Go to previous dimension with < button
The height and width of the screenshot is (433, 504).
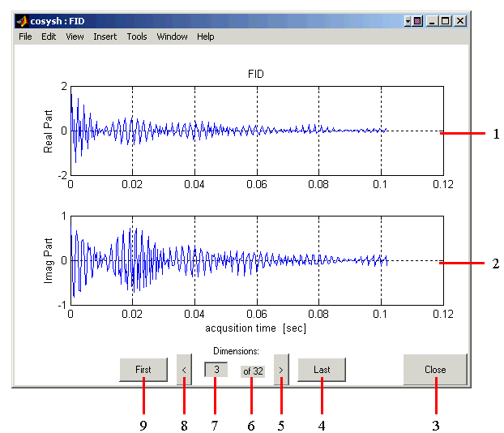pyautogui.click(x=184, y=370)
